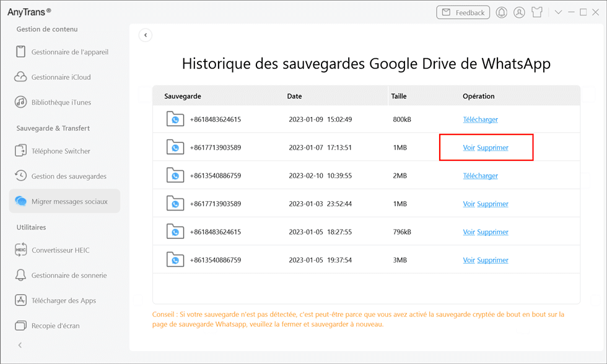The image size is (607, 364).
Task: Click date 2023-01-05 19:37:54
Action: [x=320, y=260]
